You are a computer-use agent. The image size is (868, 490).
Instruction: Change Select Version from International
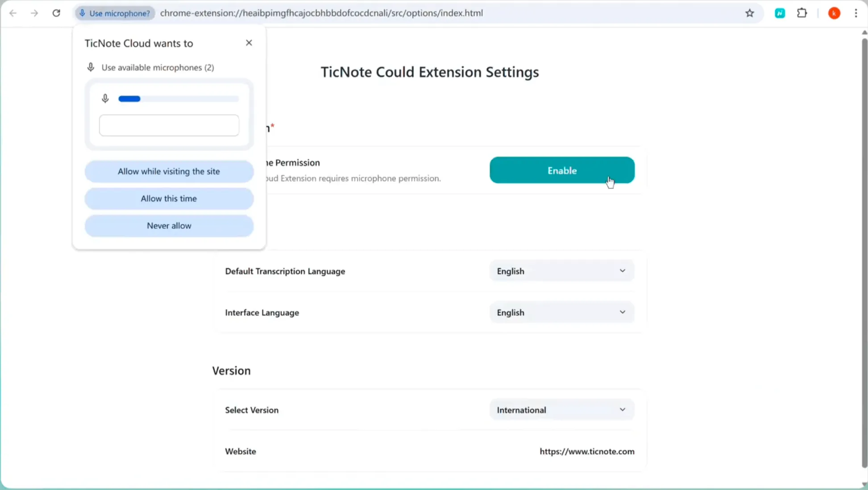tap(561, 409)
